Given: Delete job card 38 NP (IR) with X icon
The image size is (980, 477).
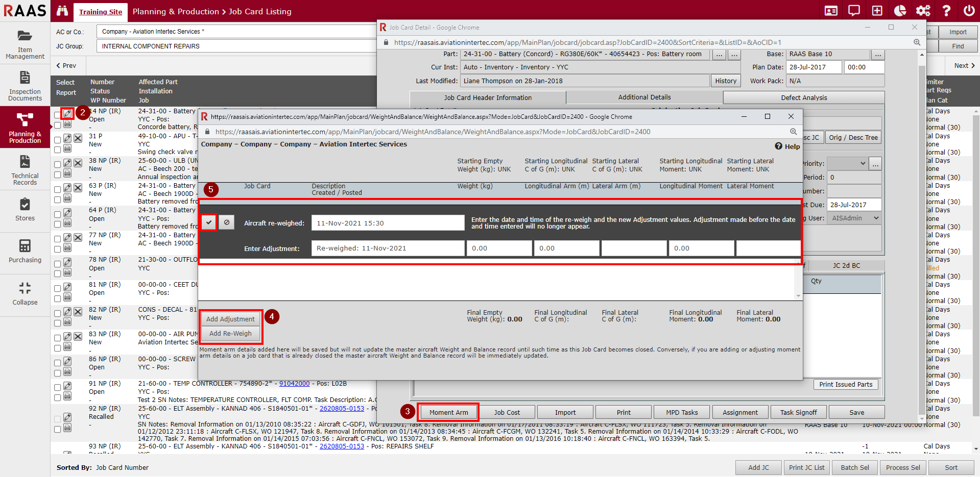Looking at the screenshot, I should (x=78, y=163).
